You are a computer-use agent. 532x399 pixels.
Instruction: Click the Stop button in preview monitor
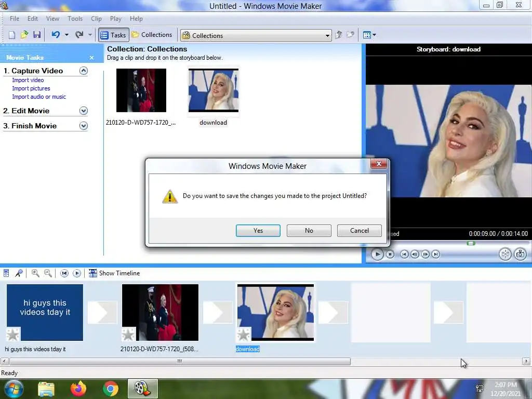pyautogui.click(x=390, y=254)
